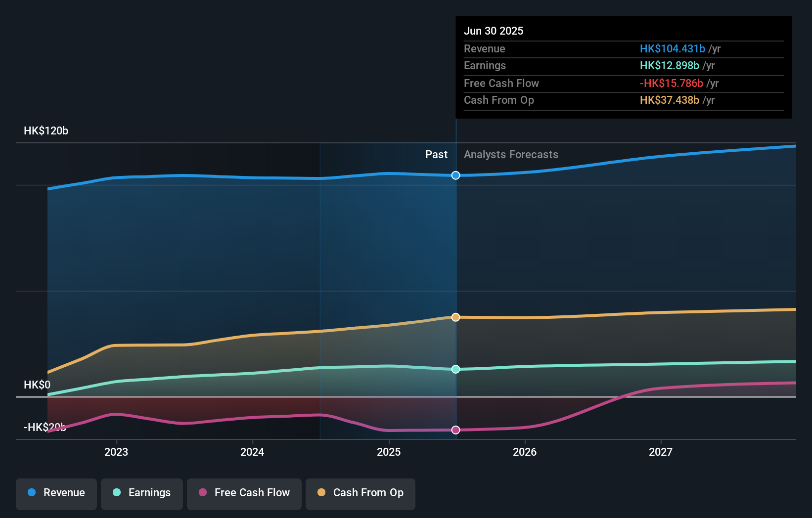The image size is (812, 518).
Task: Click the orange dot beside Cash From Op
Action: click(321, 492)
